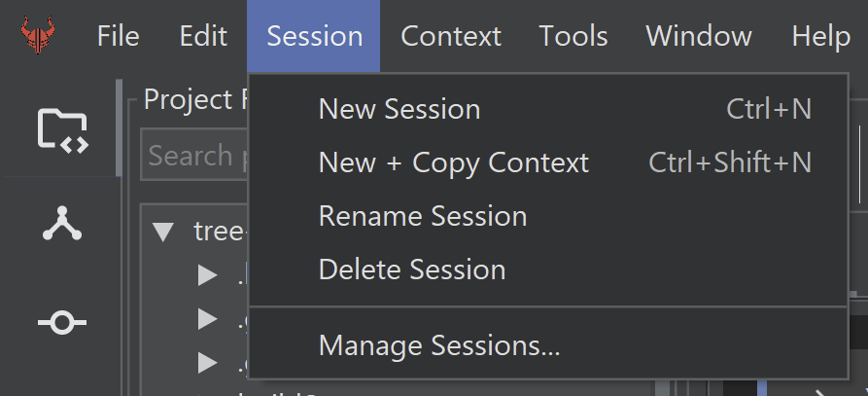Select New + Copy Context

(453, 162)
